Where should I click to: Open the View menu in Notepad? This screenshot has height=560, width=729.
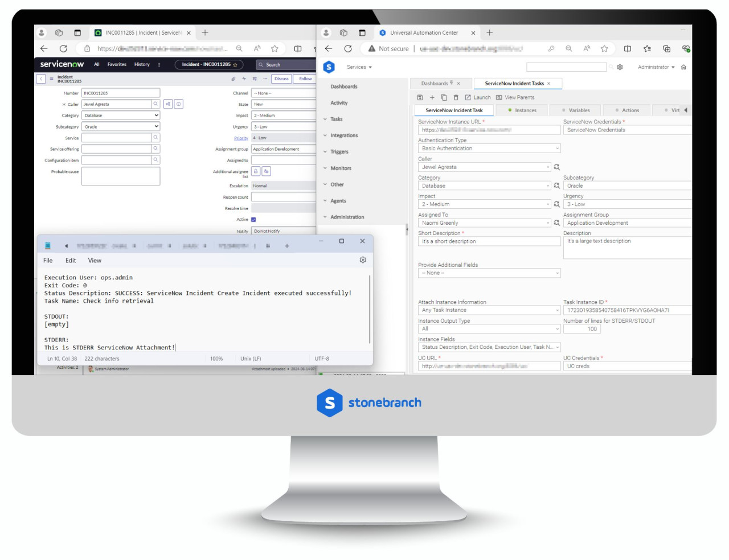(94, 260)
